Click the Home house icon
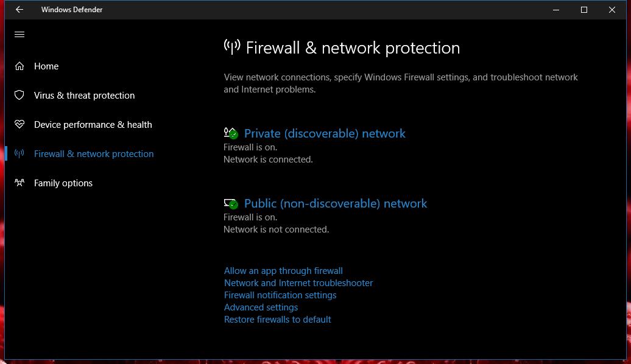631x364 pixels. (x=19, y=66)
